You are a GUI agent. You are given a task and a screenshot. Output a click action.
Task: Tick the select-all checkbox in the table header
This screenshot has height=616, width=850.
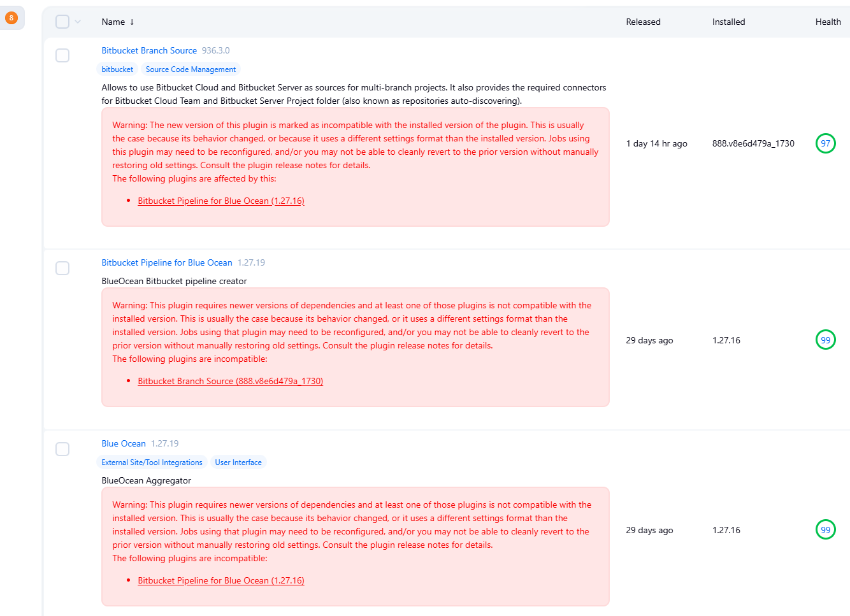pyautogui.click(x=62, y=22)
